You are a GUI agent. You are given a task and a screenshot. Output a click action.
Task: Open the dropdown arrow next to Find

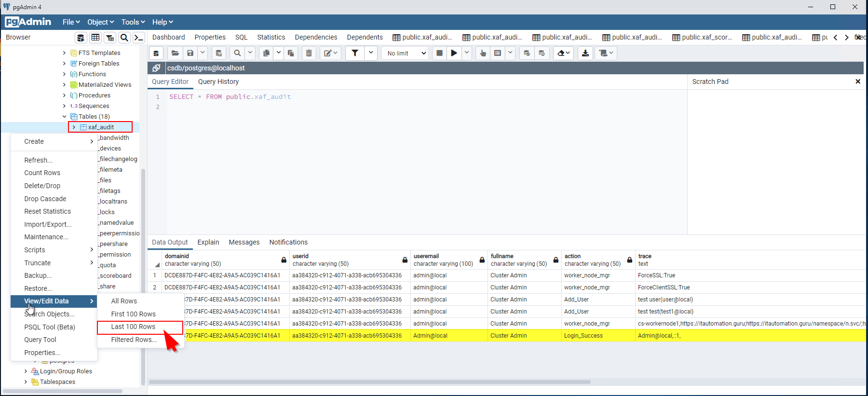coord(250,53)
